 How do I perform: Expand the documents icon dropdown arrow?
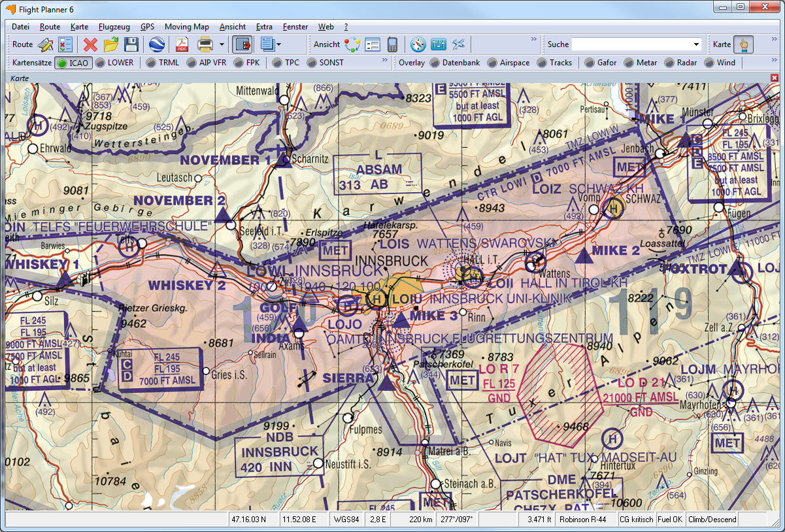pos(279,44)
